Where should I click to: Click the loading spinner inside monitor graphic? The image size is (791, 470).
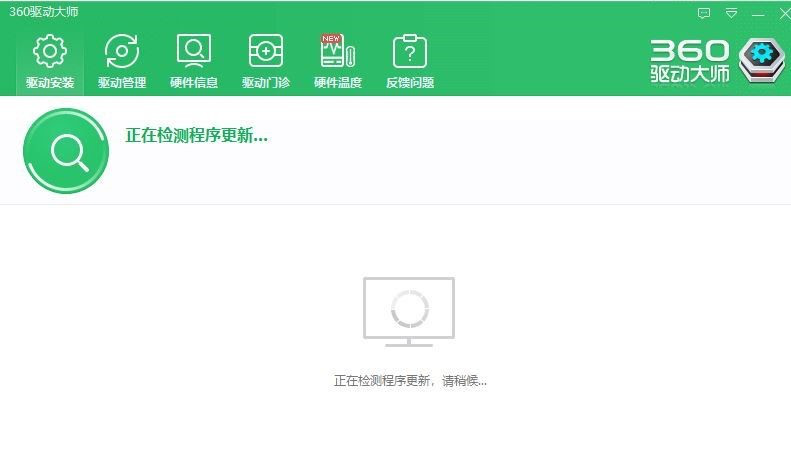(x=409, y=310)
